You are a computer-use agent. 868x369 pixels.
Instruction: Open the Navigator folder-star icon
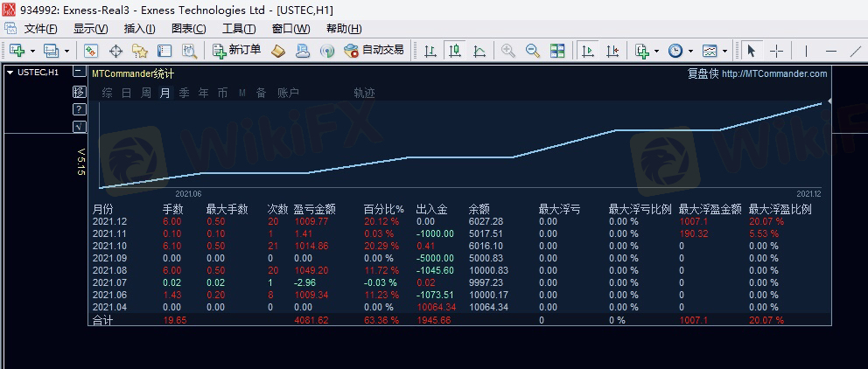click(x=138, y=51)
